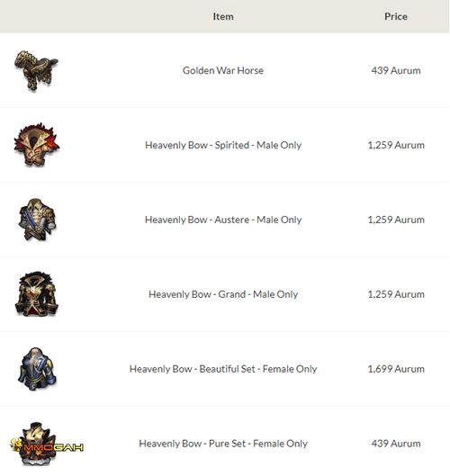Click the Item column header
This screenshot has width=450, height=476.
click(223, 16)
